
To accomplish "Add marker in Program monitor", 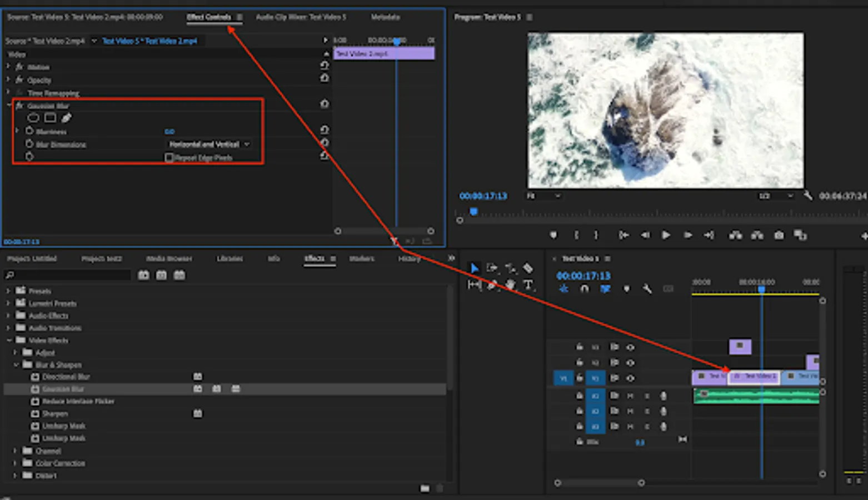I will [553, 236].
